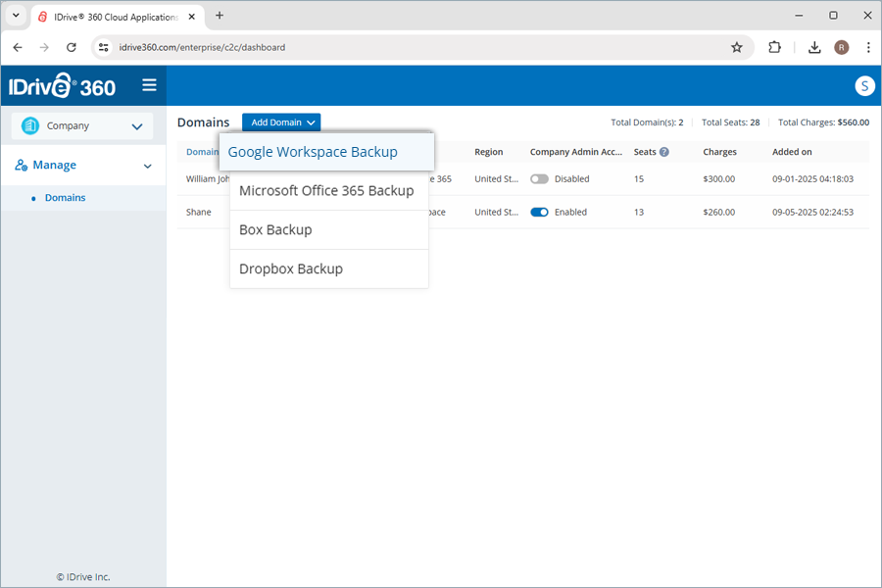The width and height of the screenshot is (882, 588).
Task: Enable Company Admin Access for William's domain
Action: click(539, 179)
